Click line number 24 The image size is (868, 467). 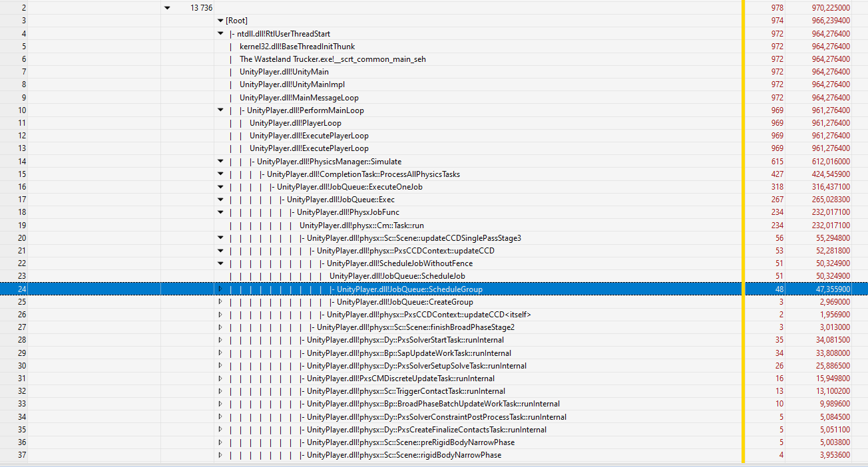(23, 289)
